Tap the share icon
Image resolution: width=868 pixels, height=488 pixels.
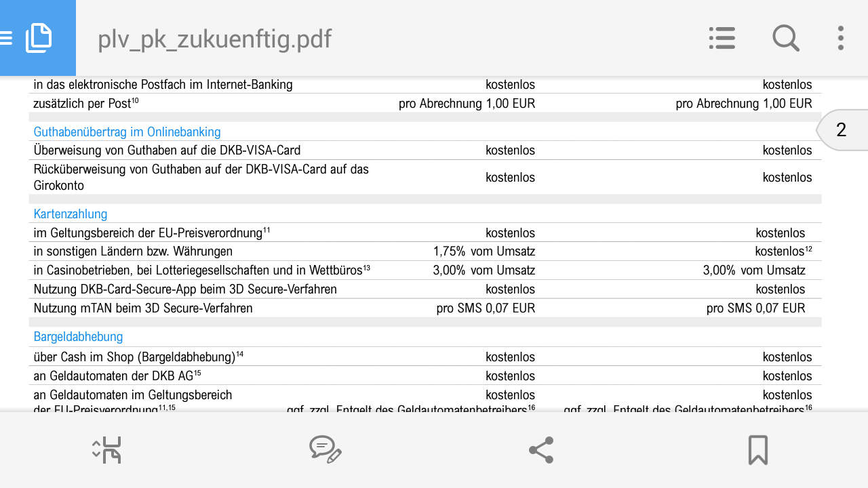541,450
